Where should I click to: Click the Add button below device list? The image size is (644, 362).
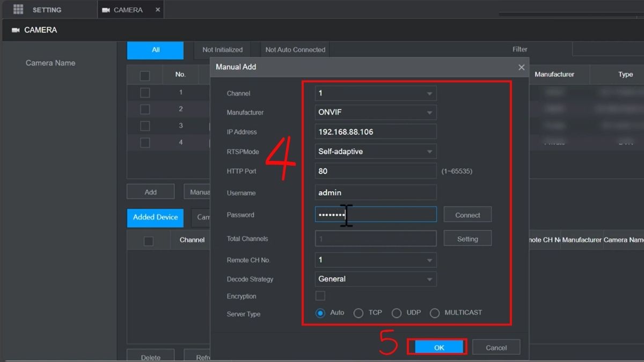coord(151,192)
